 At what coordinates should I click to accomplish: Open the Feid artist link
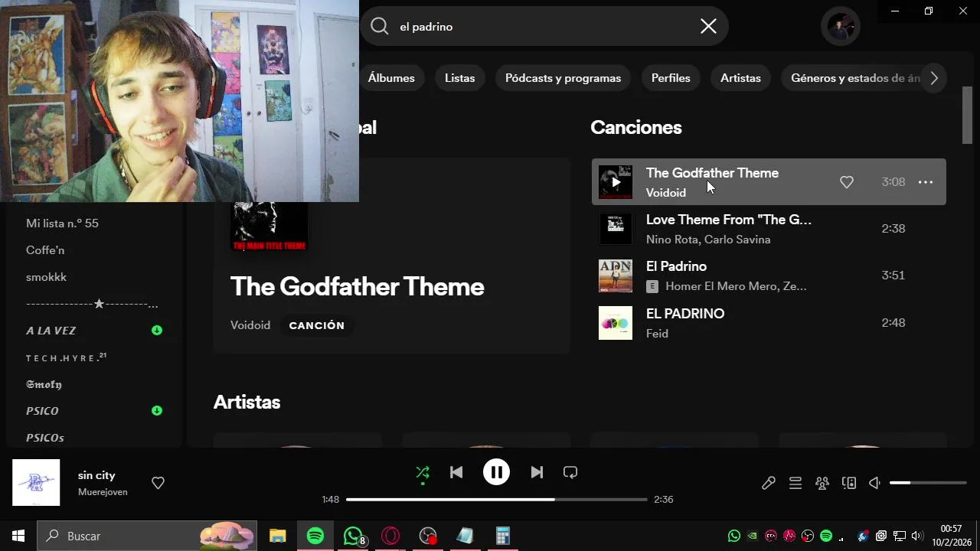point(657,334)
